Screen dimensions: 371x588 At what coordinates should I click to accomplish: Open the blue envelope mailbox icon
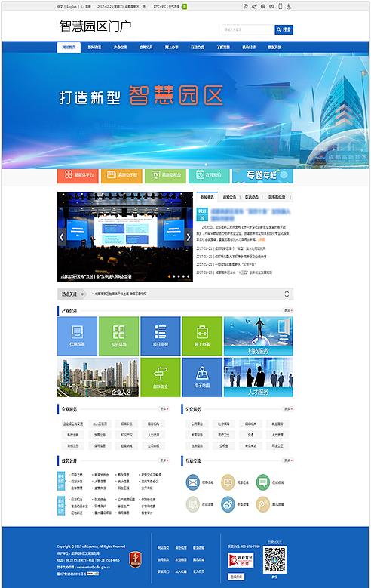193,482
